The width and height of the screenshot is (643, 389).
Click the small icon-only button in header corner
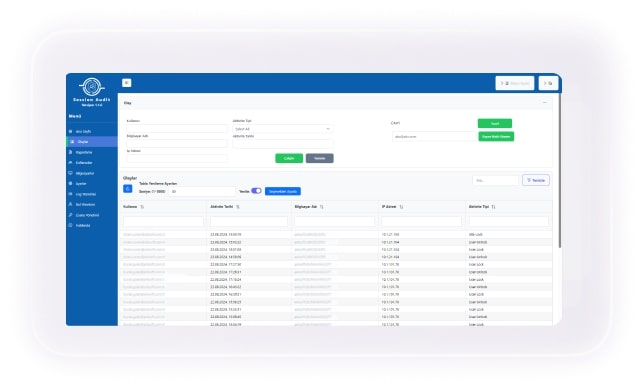click(x=548, y=83)
